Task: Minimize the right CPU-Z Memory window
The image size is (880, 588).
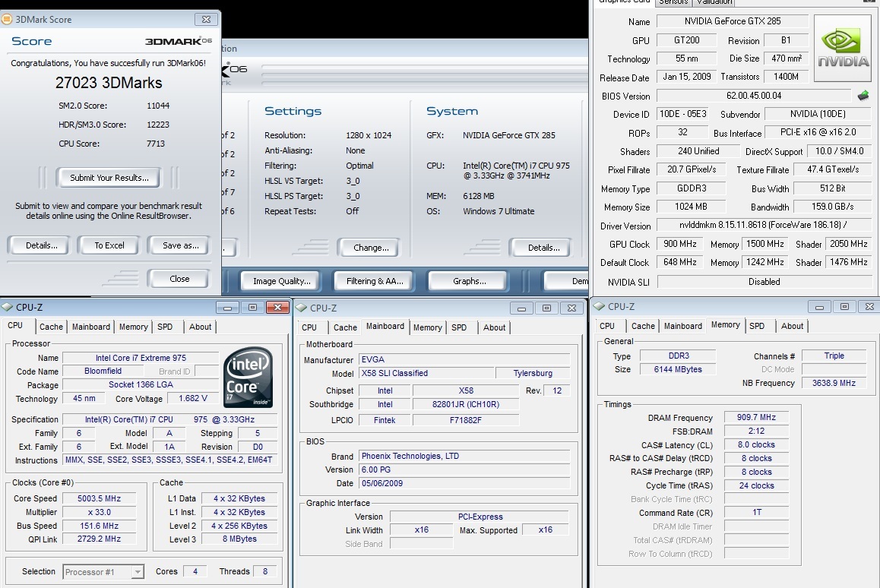Action: tap(819, 307)
